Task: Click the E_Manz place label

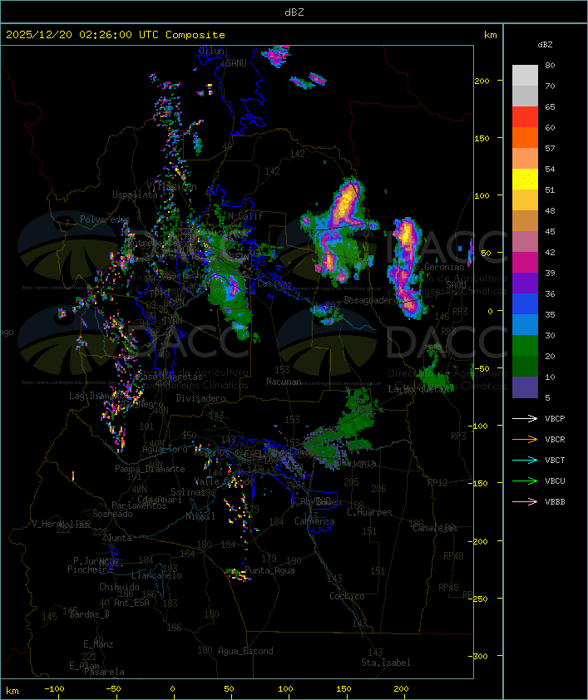Action: tap(98, 644)
